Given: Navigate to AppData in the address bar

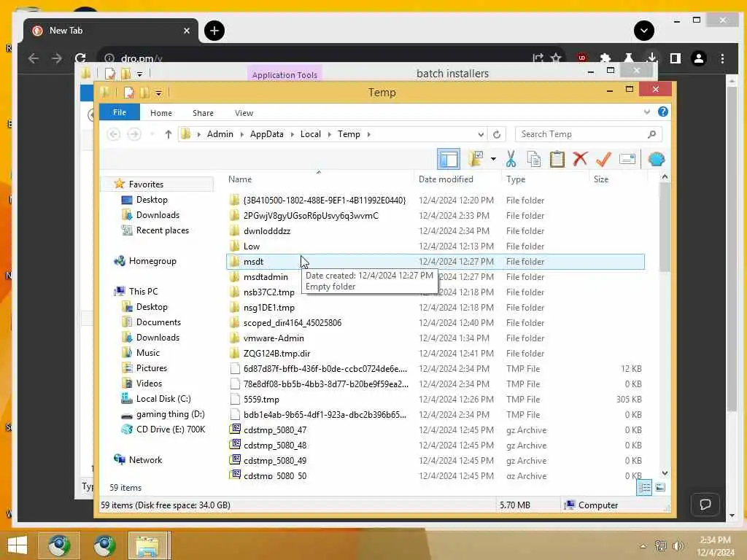Looking at the screenshot, I should click(267, 134).
